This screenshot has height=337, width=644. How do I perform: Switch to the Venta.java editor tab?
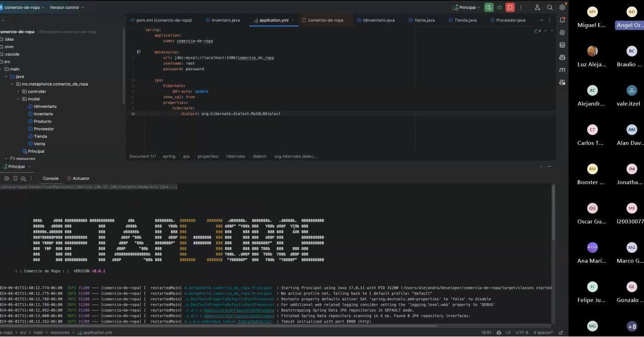424,20
